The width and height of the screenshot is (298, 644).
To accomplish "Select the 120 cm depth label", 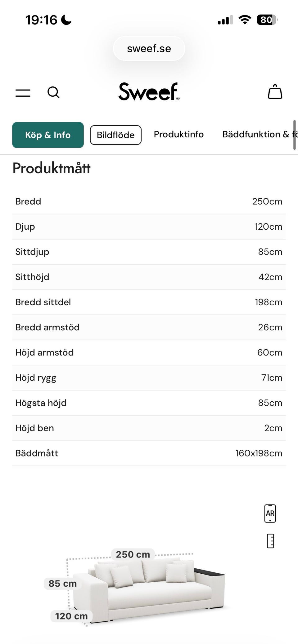I will [71, 616].
